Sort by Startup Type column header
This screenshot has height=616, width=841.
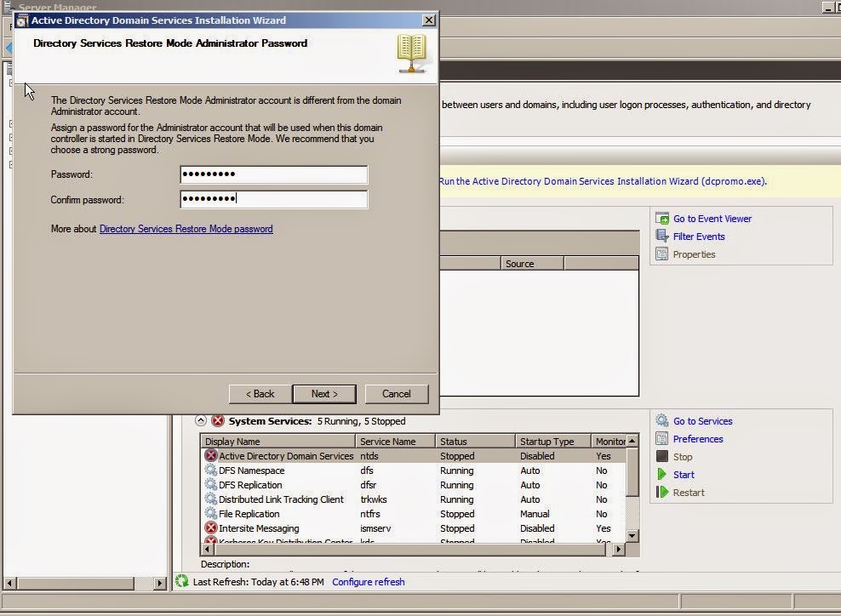(553, 442)
